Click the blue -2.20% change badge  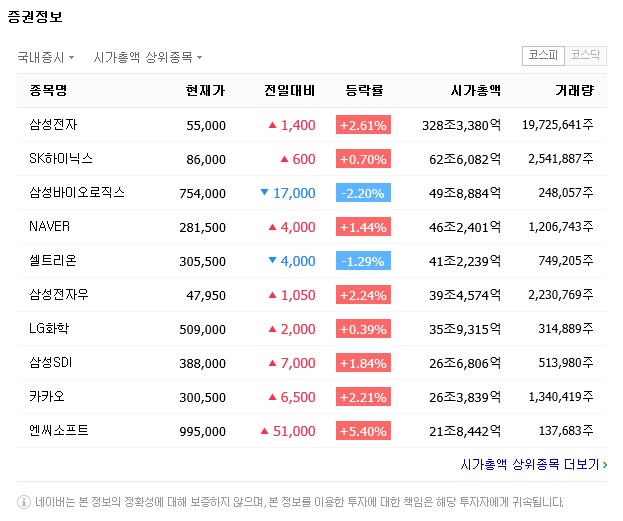(x=363, y=193)
